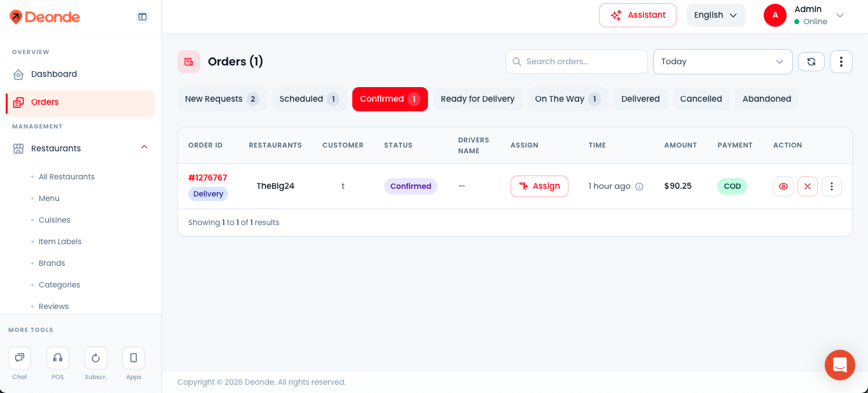The width and height of the screenshot is (868, 393).
Task: Assign a driver to order #1276767
Action: 539,186
